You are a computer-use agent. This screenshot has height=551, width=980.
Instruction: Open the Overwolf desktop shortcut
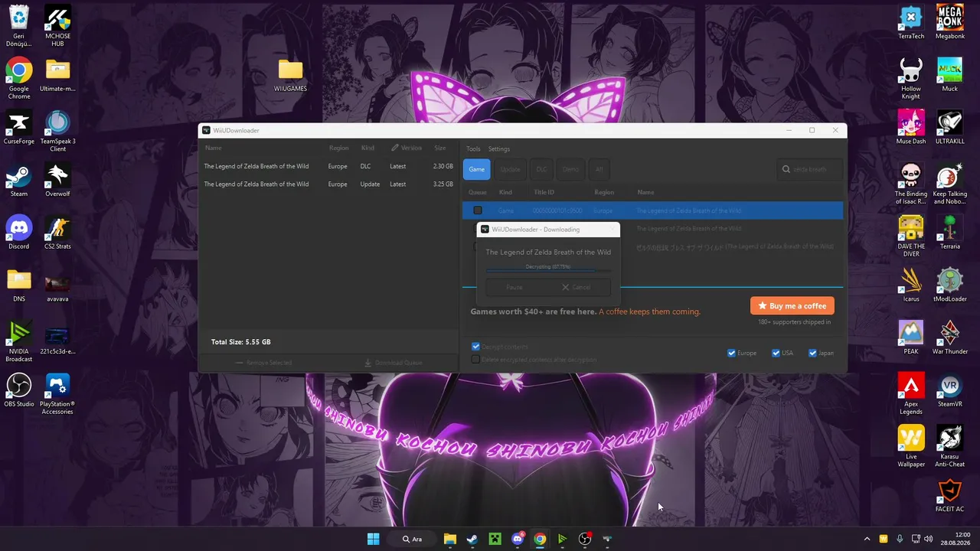57,181
